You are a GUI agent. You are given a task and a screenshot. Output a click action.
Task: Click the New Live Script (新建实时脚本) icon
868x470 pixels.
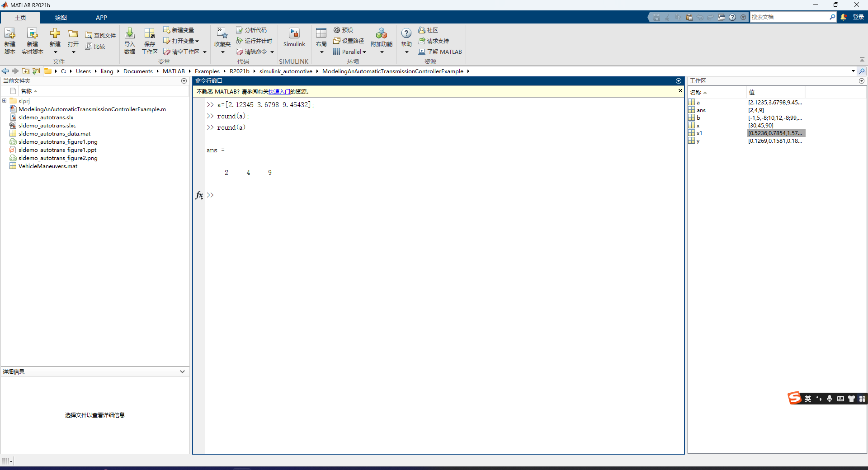33,33
